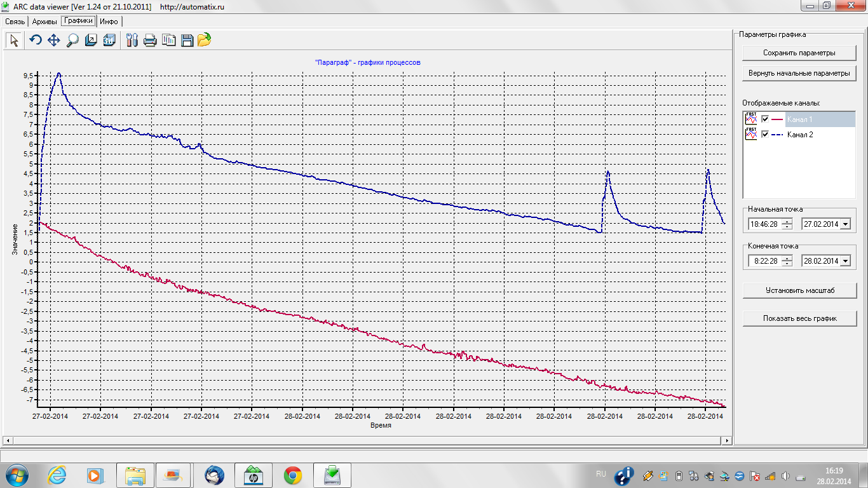Click Канал 2 chart type icon

(x=751, y=134)
